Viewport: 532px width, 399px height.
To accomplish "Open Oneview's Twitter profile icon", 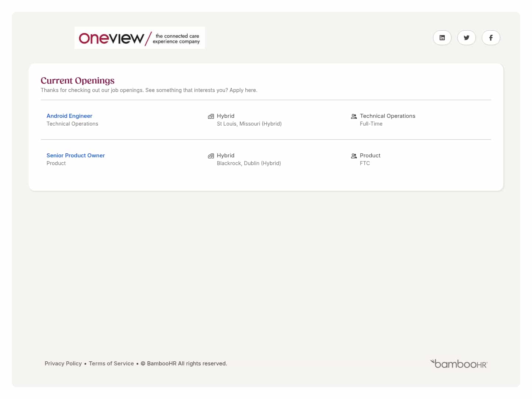I will [x=466, y=38].
